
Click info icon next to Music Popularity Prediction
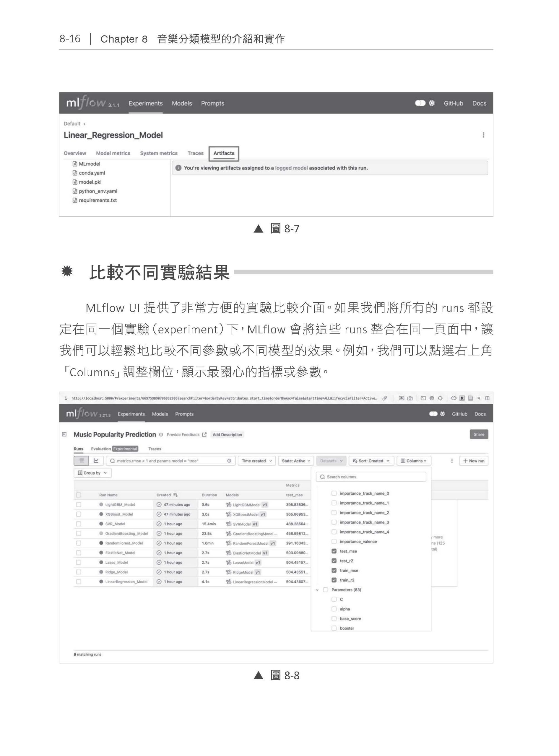(x=161, y=435)
